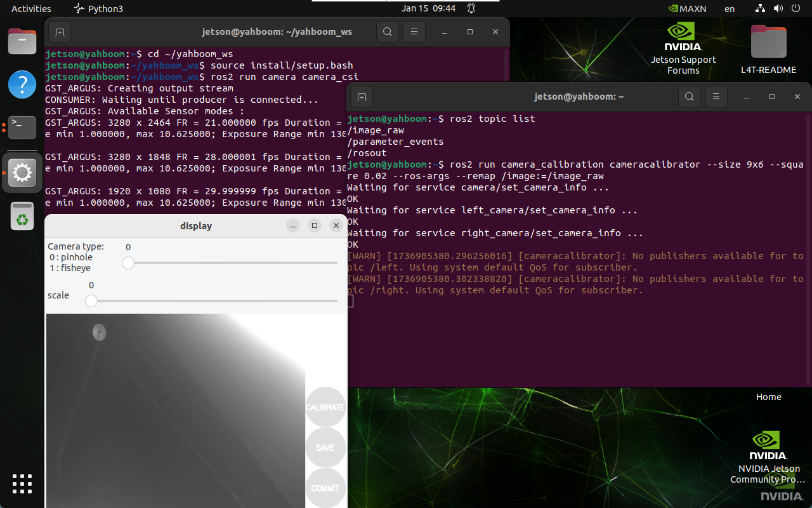Minimize the display window

pos(293,225)
